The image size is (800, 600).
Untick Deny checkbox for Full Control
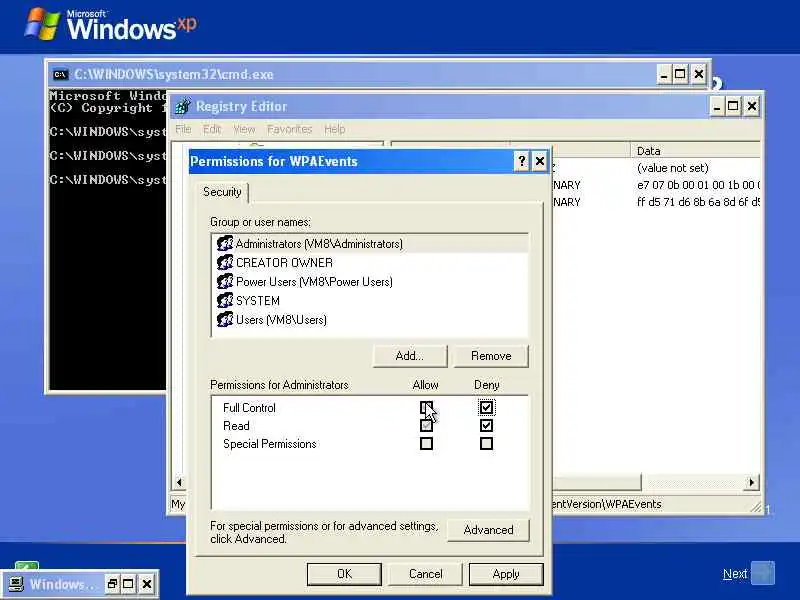(x=486, y=408)
